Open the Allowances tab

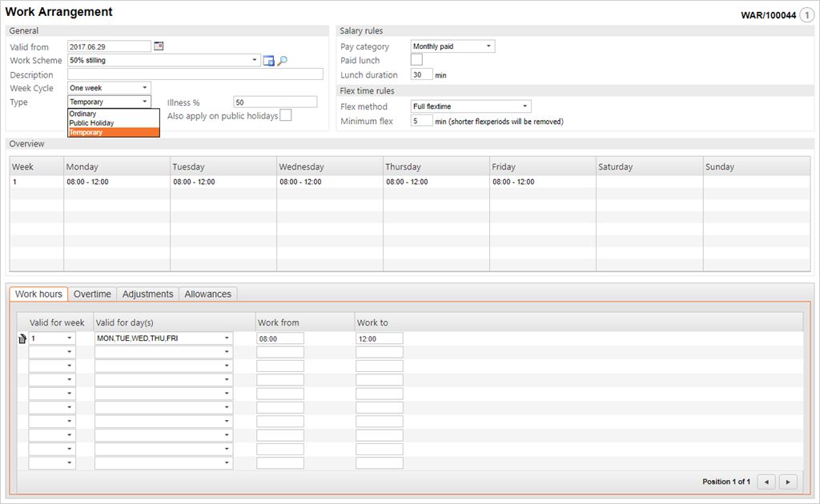pos(207,294)
